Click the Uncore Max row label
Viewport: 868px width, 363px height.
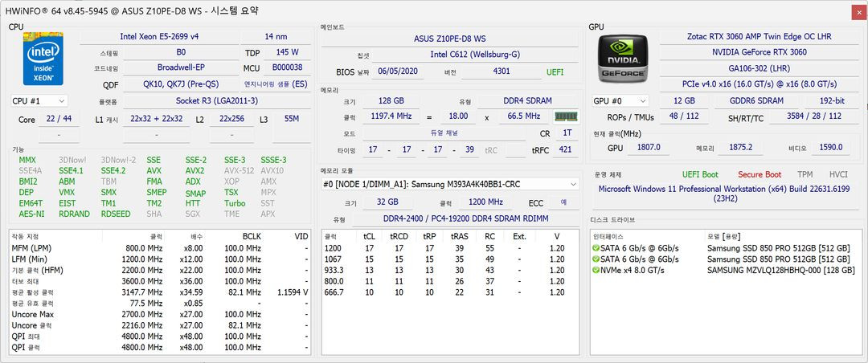click(x=33, y=314)
